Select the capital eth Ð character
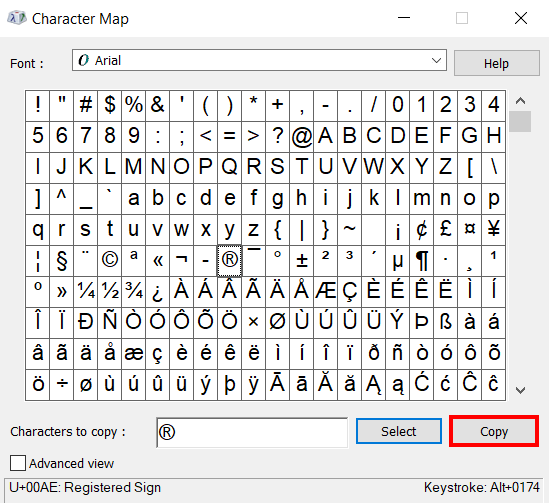The image size is (549, 503). pos(86,323)
